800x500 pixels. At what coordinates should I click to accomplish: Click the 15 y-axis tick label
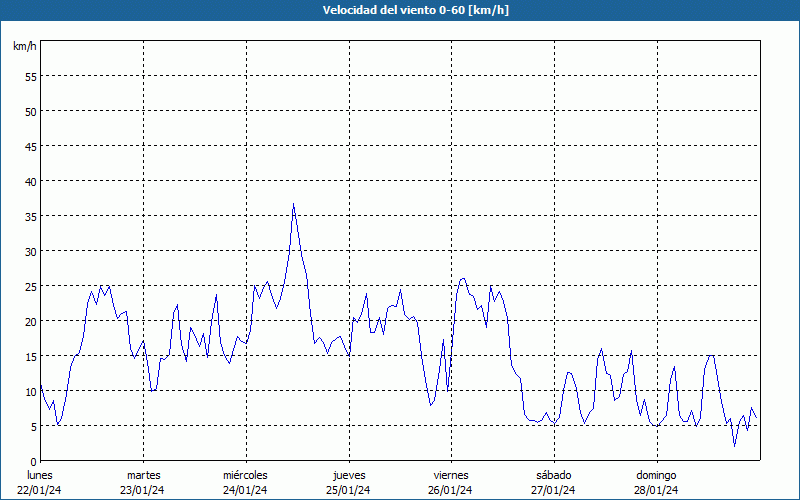pyautogui.click(x=31, y=356)
